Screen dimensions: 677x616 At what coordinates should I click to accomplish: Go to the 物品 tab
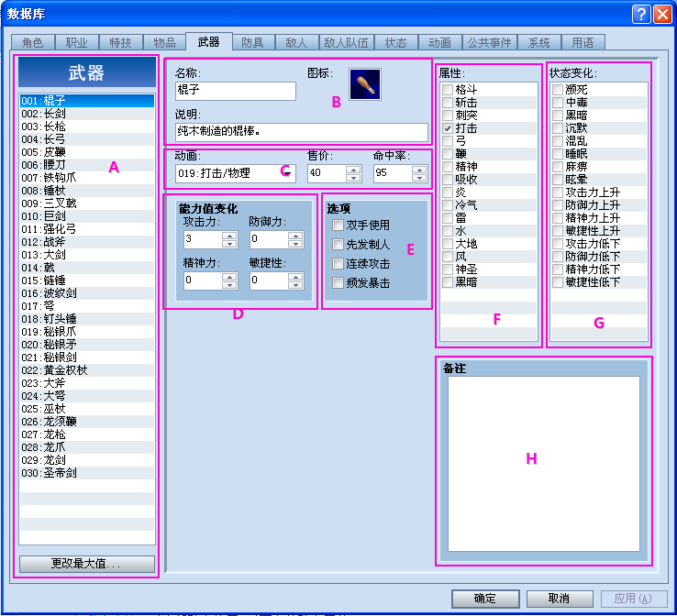tap(164, 42)
